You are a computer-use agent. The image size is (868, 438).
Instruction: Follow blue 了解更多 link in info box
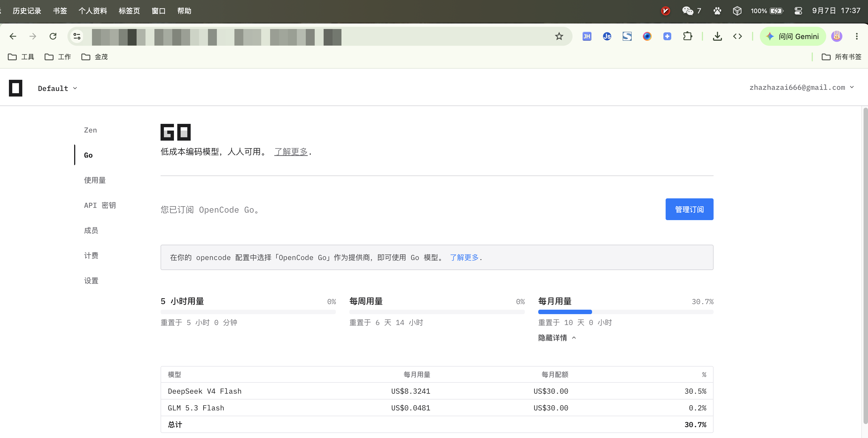tap(464, 257)
